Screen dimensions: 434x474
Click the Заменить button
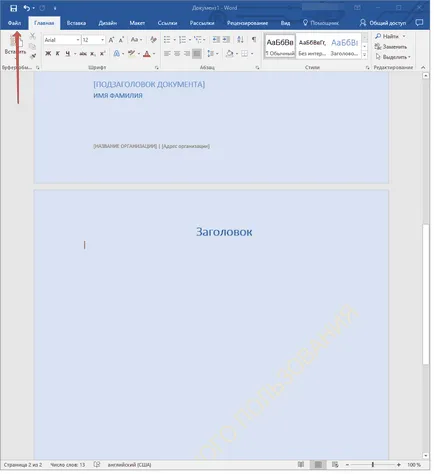[391, 46]
